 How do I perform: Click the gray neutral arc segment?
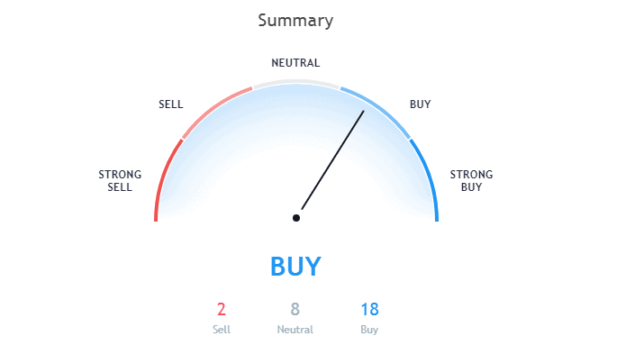[x=296, y=82]
